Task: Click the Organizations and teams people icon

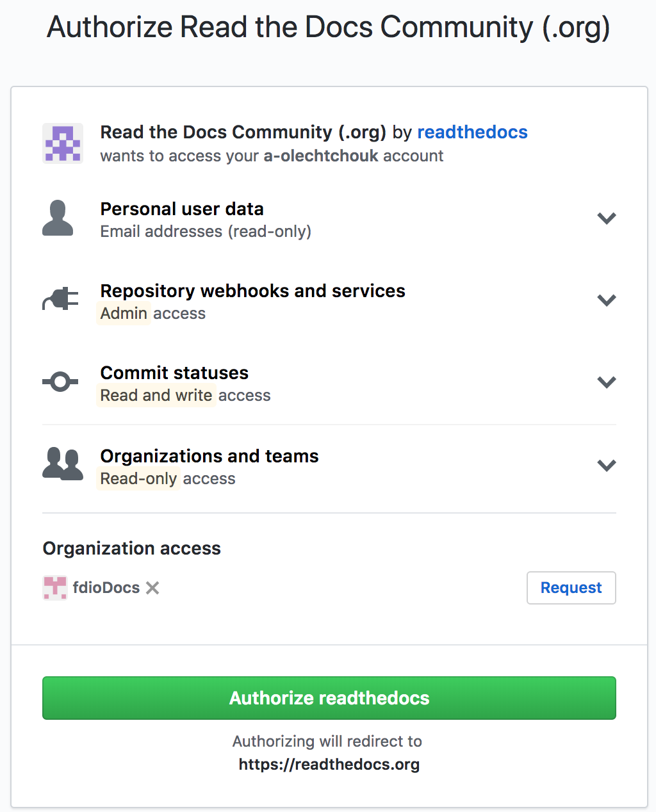Action: pyautogui.click(x=63, y=464)
